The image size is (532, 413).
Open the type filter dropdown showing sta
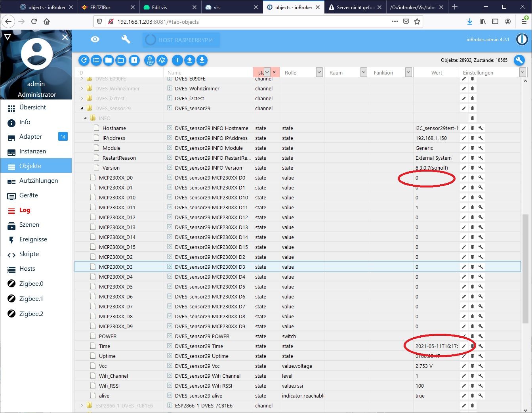click(x=267, y=72)
